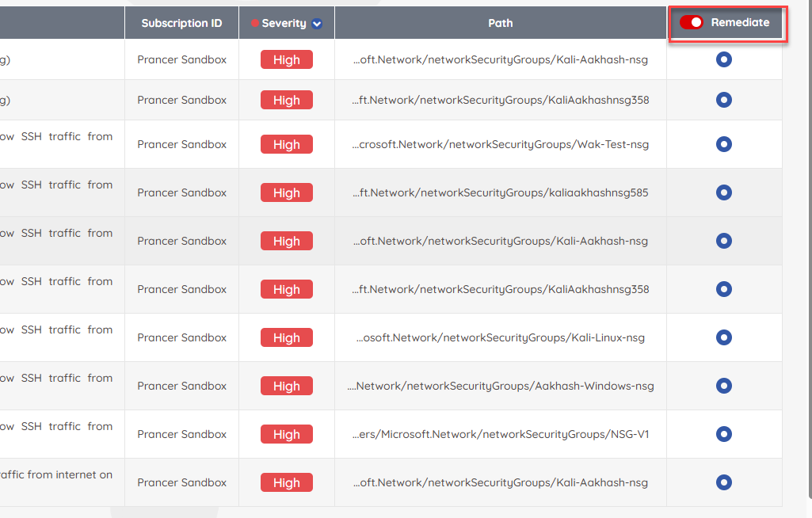
Task: Select remediate icon for Kali-Linux-nsg row
Action: (x=724, y=337)
